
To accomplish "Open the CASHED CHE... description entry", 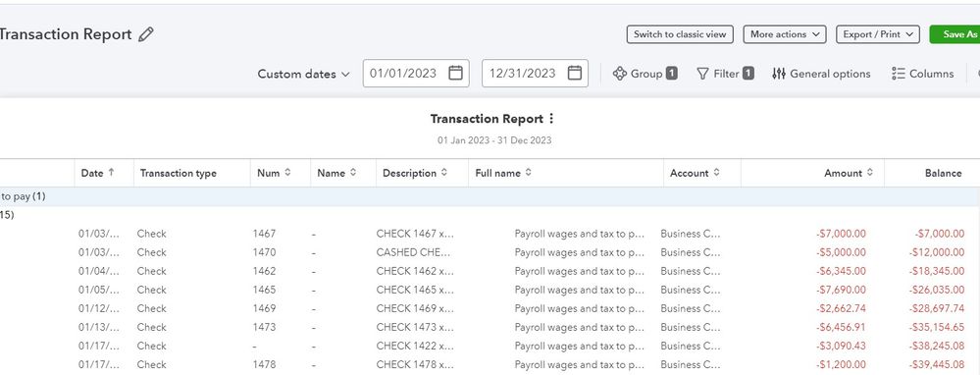I will pyautogui.click(x=414, y=252).
